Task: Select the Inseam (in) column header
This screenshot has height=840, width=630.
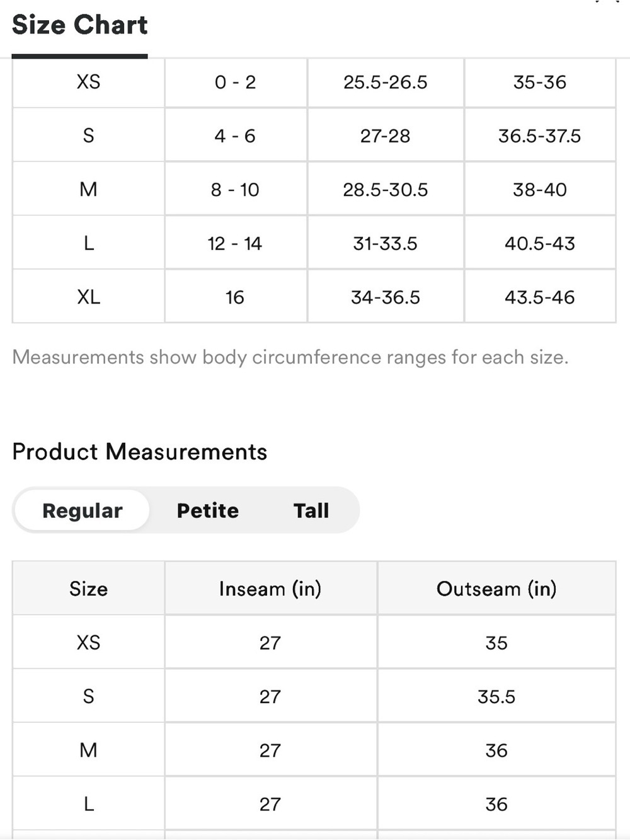Action: pyautogui.click(x=270, y=589)
